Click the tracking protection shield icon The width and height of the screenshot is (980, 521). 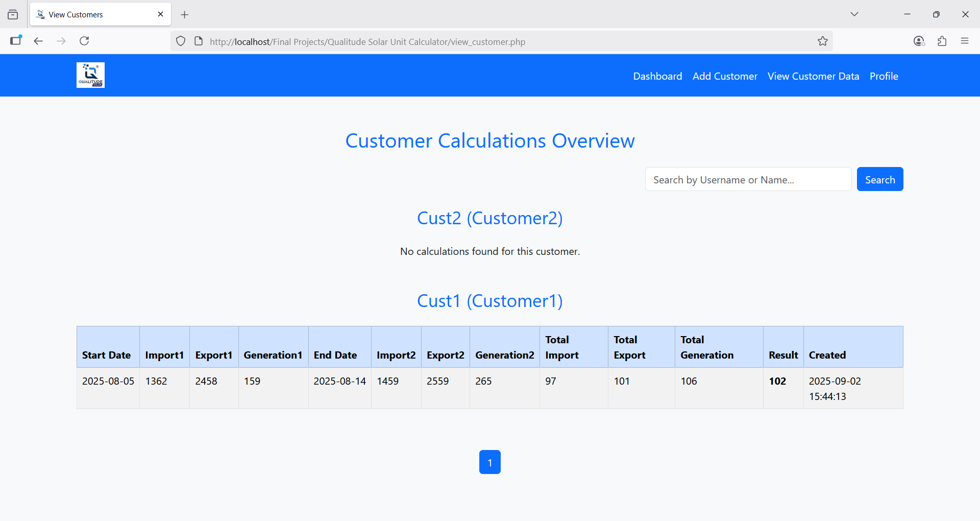(x=181, y=41)
